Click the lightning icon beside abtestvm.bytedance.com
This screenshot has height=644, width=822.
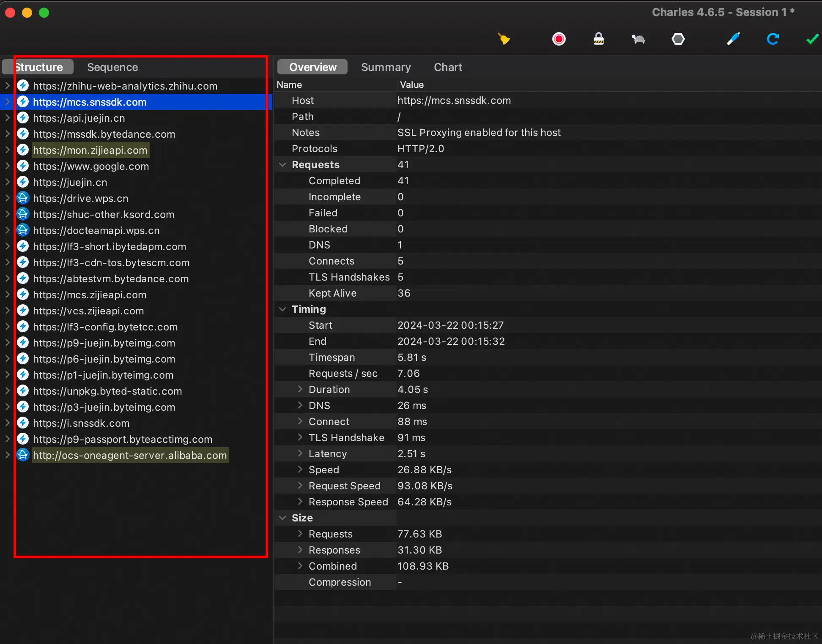pyautogui.click(x=23, y=278)
